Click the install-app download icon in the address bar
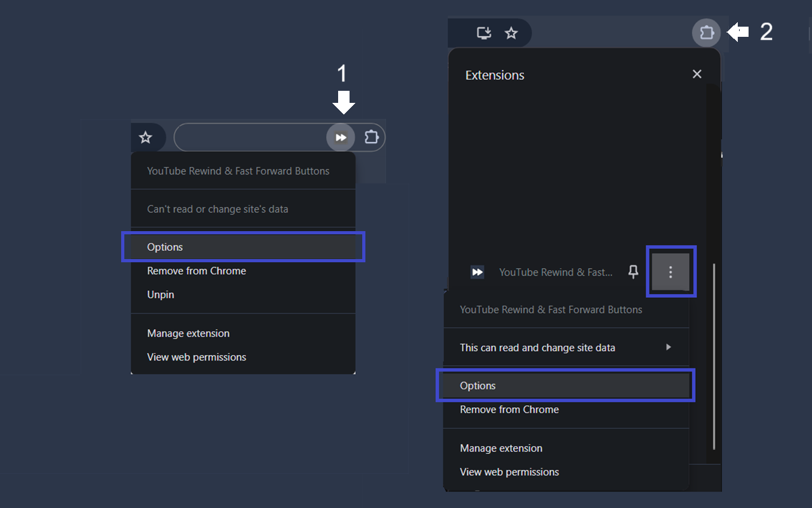The image size is (812, 508). tap(484, 33)
